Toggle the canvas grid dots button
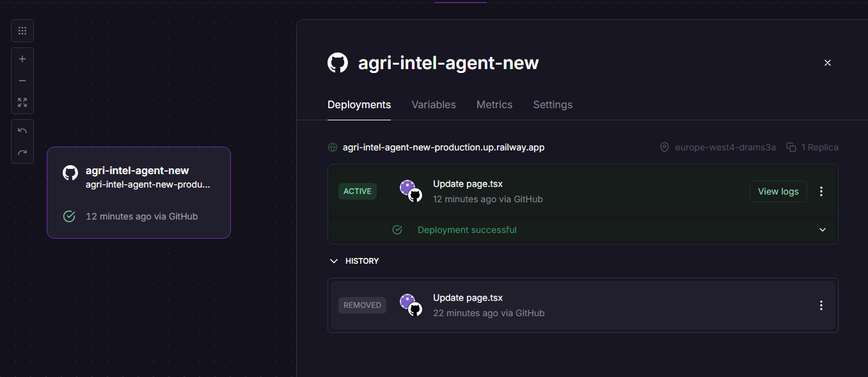 [22, 31]
